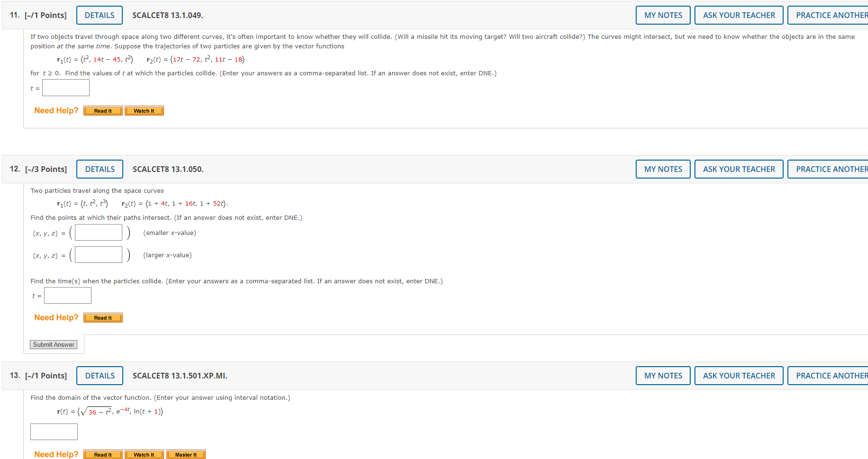Click PRACTICE ANOTHER for question 12
This screenshot has height=459, width=868.
point(828,169)
